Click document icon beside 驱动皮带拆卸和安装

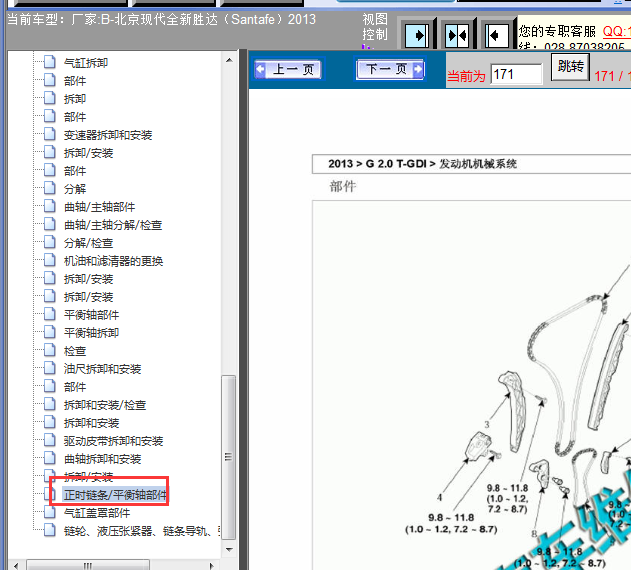49,440
